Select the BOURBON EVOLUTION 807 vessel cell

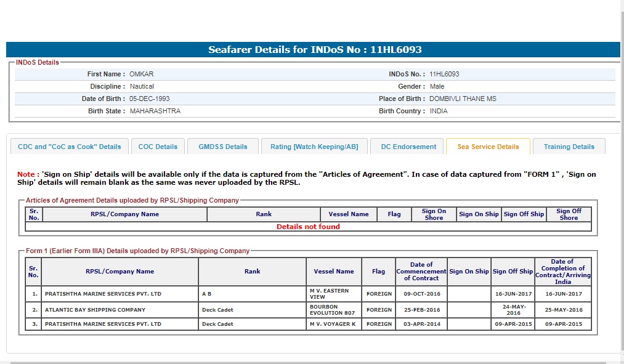(333, 310)
